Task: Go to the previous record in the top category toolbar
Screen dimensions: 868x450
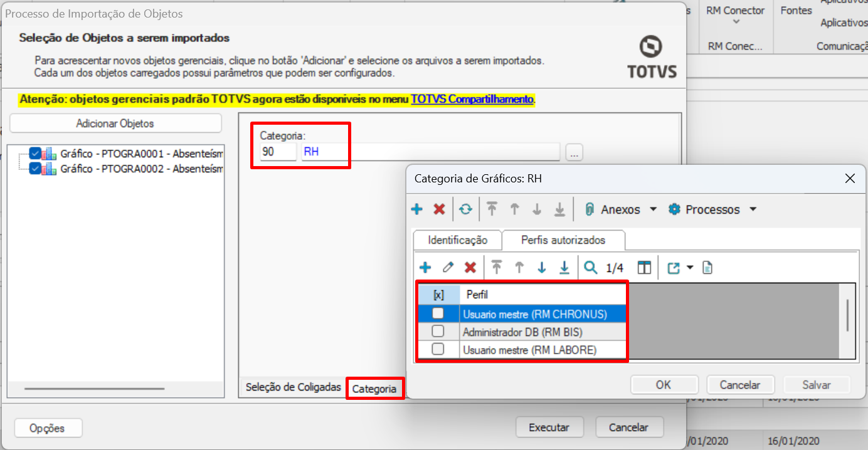Action: (515, 209)
